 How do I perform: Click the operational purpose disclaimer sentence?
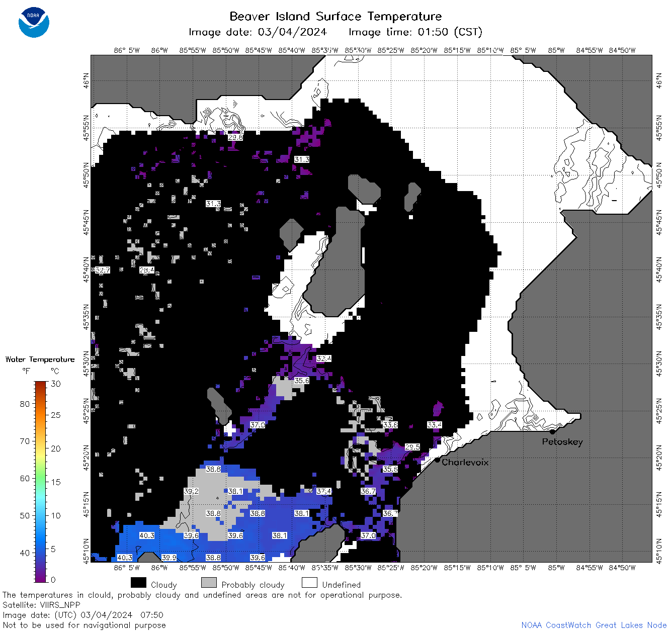[x=202, y=595]
